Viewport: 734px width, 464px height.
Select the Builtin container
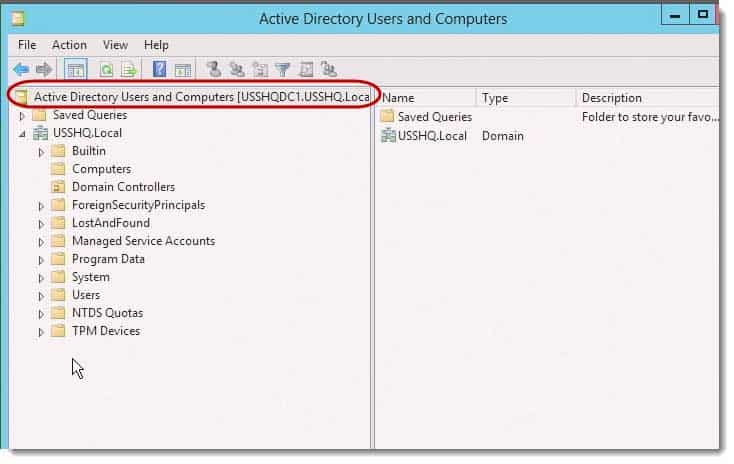point(89,151)
